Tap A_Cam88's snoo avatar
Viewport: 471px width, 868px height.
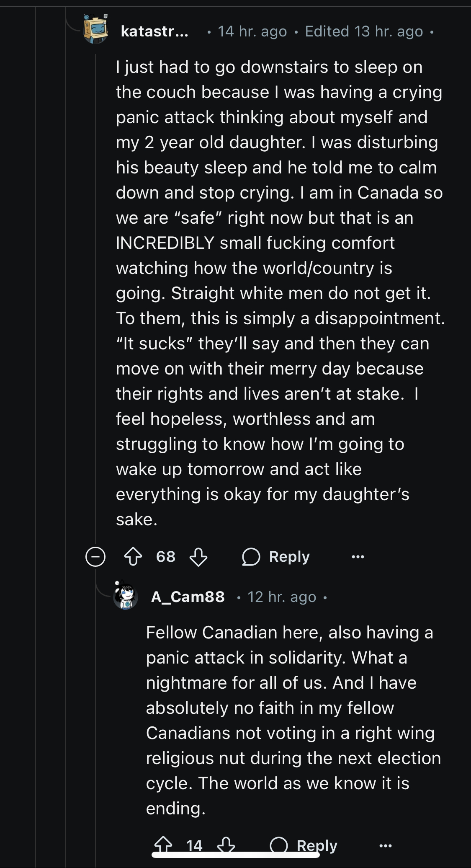pos(126,596)
